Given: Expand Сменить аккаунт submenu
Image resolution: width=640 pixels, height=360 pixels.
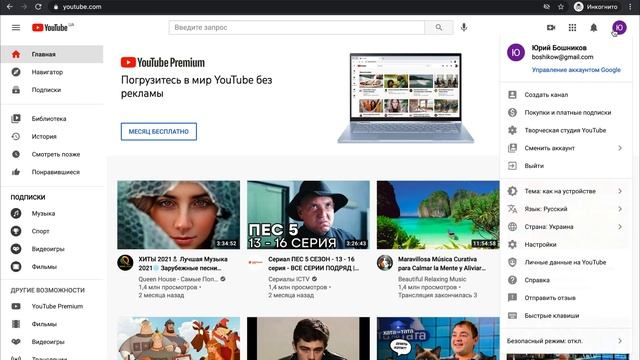Looking at the screenshot, I should pyautogui.click(x=566, y=148).
